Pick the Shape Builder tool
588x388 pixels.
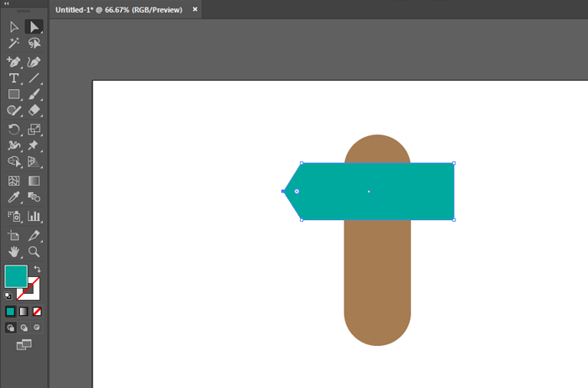14,161
